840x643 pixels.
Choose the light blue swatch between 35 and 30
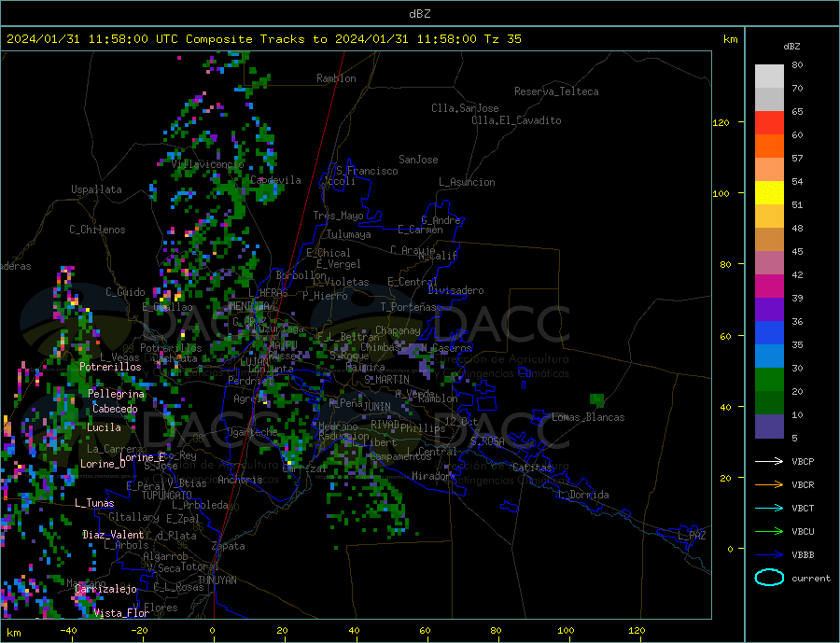(769, 356)
